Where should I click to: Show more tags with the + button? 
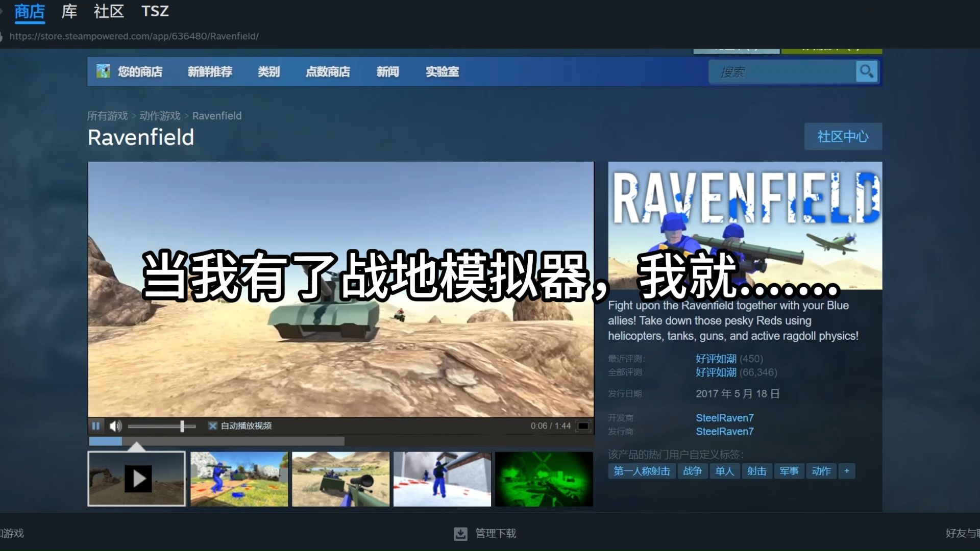click(847, 471)
